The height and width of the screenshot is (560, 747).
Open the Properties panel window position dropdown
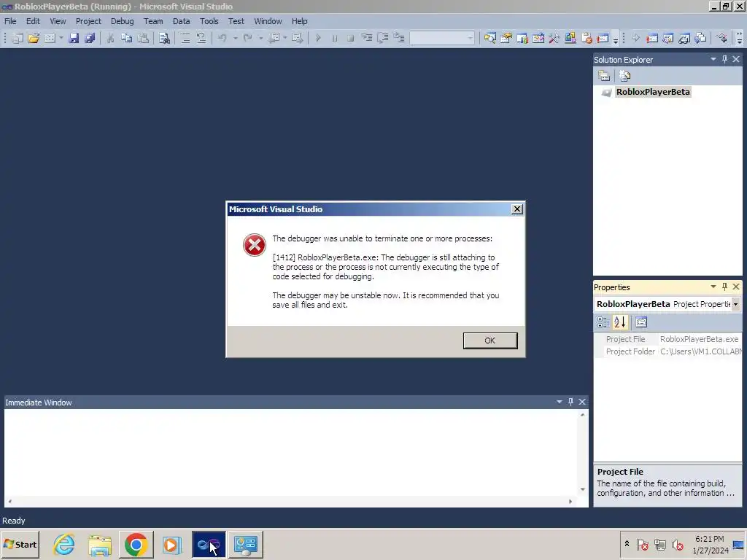coord(713,287)
